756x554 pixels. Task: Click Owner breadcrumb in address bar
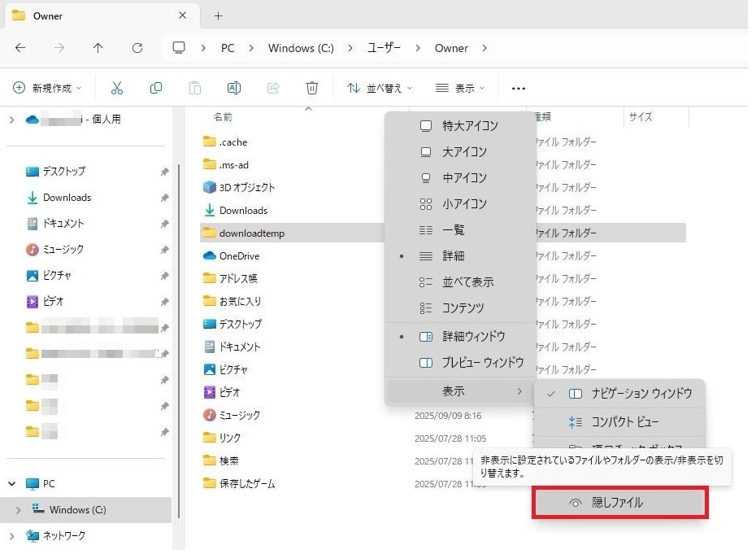[451, 48]
